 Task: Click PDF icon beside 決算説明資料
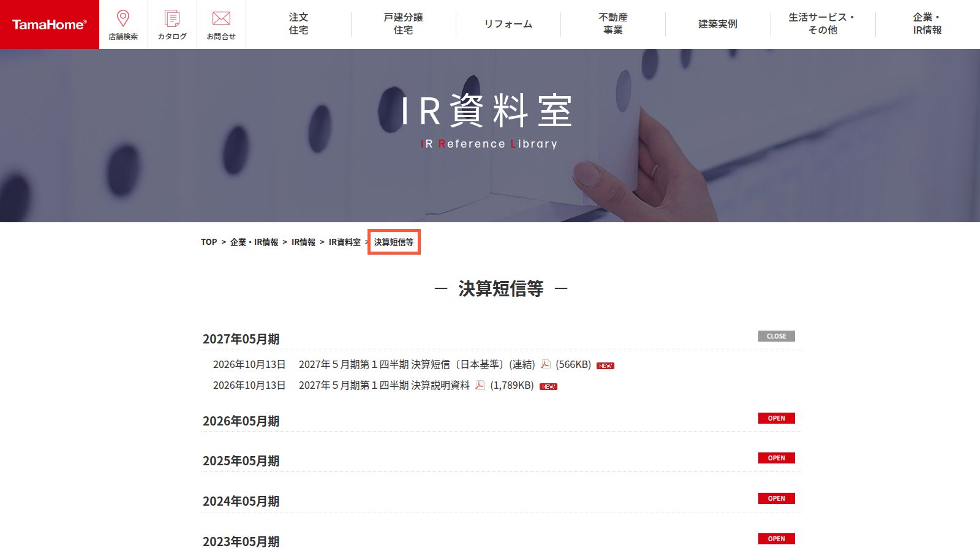480,385
